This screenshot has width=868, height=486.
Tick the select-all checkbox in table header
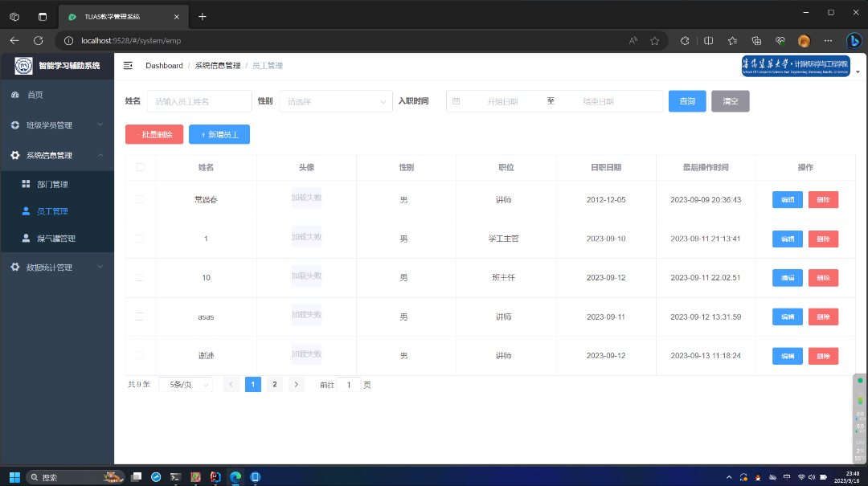[x=141, y=167]
